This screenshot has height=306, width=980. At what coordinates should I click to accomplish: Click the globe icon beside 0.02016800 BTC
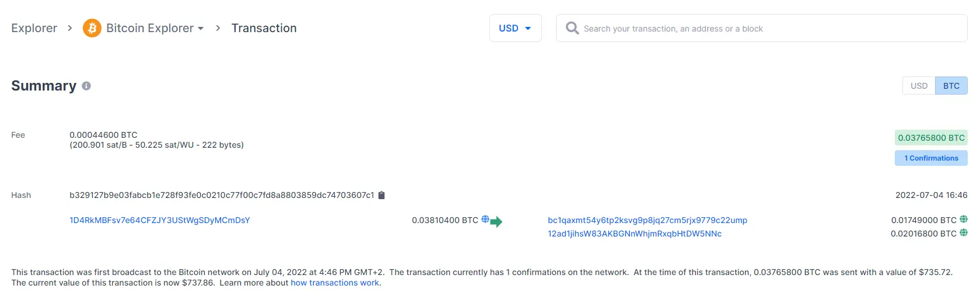(964, 233)
